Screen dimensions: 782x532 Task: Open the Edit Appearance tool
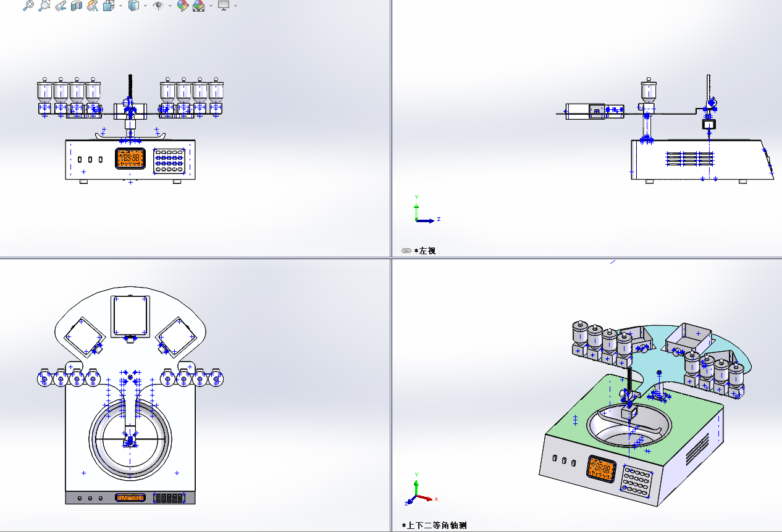pos(182,6)
